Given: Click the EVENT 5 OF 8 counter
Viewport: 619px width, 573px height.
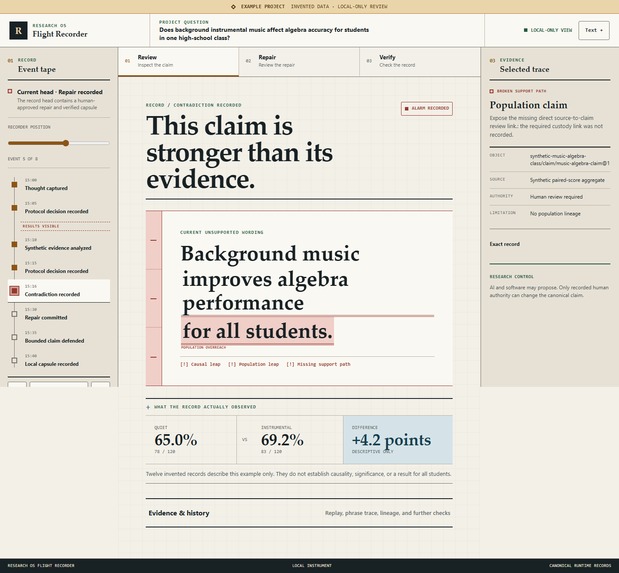Looking at the screenshot, I should [x=23, y=159].
